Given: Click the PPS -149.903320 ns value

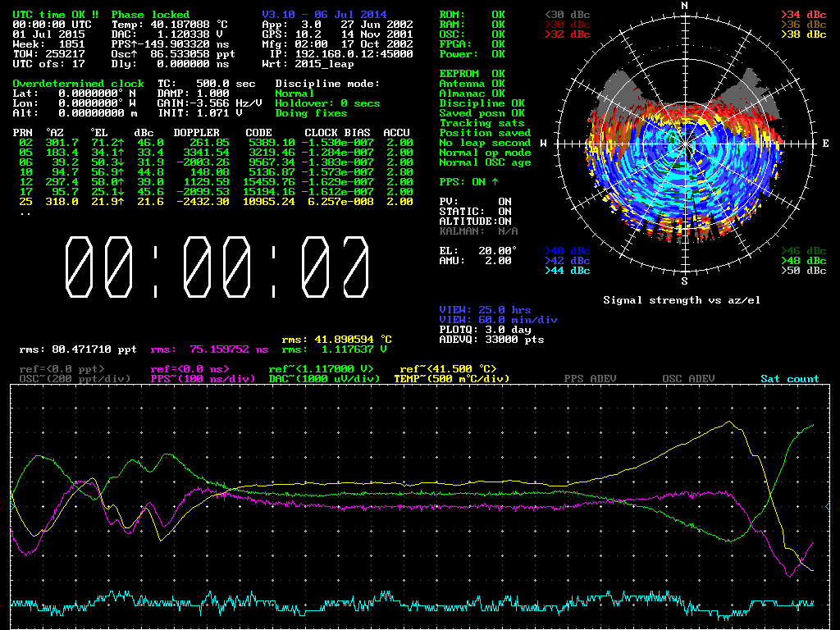Looking at the screenshot, I should [170, 44].
